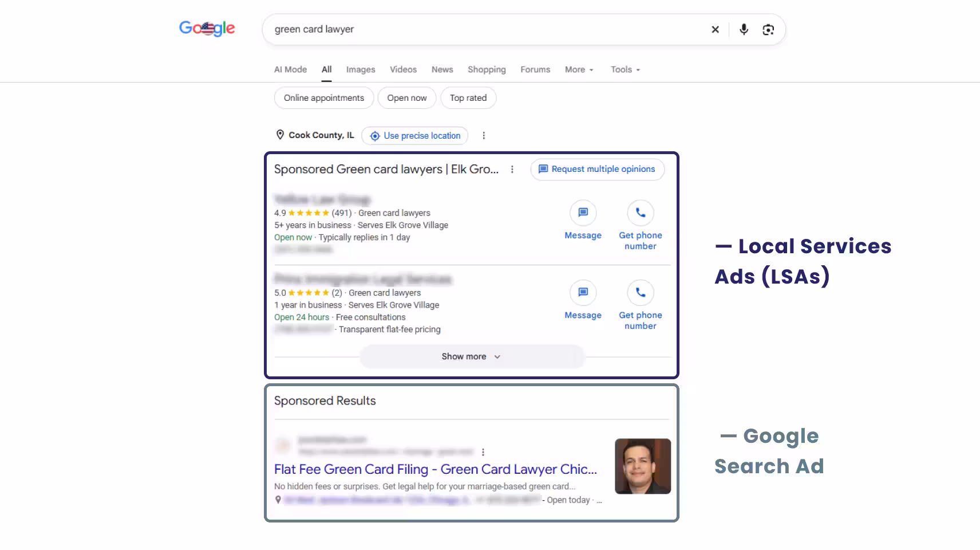Click the 'Sponsored Results' heading
Image resolution: width=980 pixels, height=550 pixels.
(x=325, y=401)
